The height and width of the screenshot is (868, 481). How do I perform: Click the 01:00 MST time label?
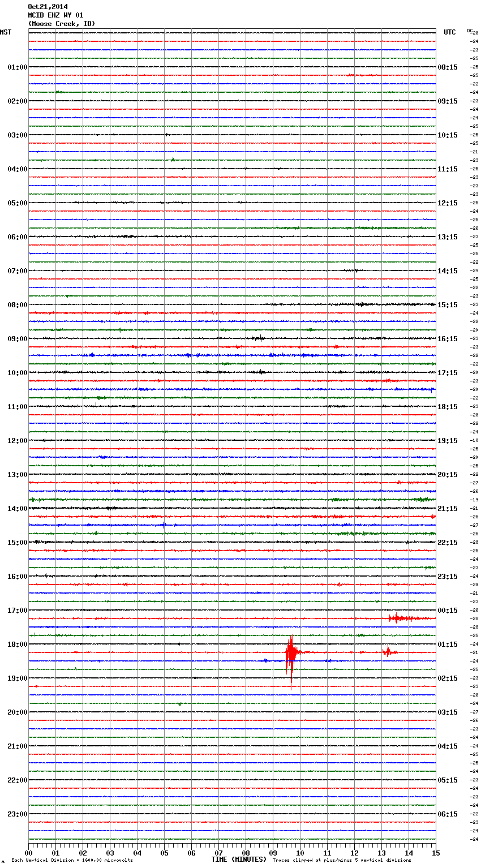(17, 67)
